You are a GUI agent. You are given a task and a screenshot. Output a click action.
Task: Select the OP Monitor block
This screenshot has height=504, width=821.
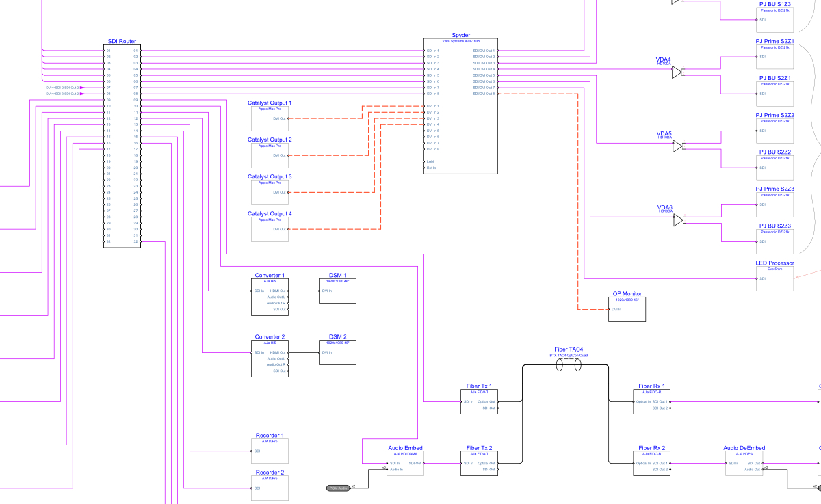pyautogui.click(x=627, y=309)
